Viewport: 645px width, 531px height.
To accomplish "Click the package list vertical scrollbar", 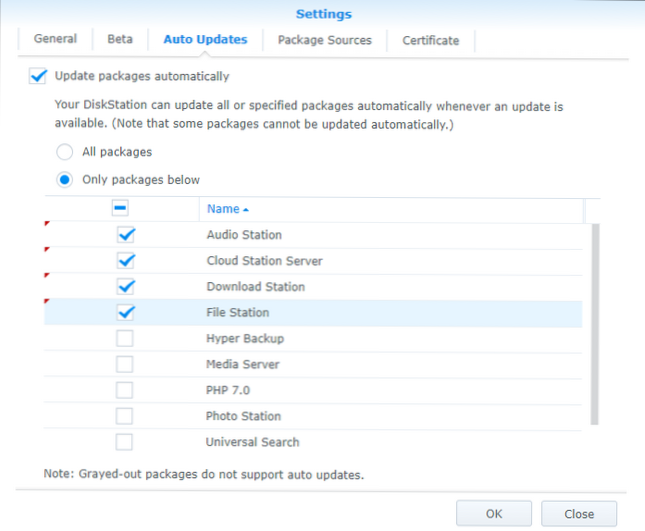I will [592, 320].
